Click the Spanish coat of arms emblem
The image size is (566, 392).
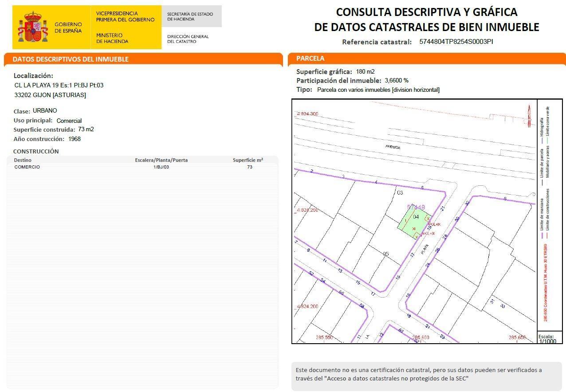point(32,27)
